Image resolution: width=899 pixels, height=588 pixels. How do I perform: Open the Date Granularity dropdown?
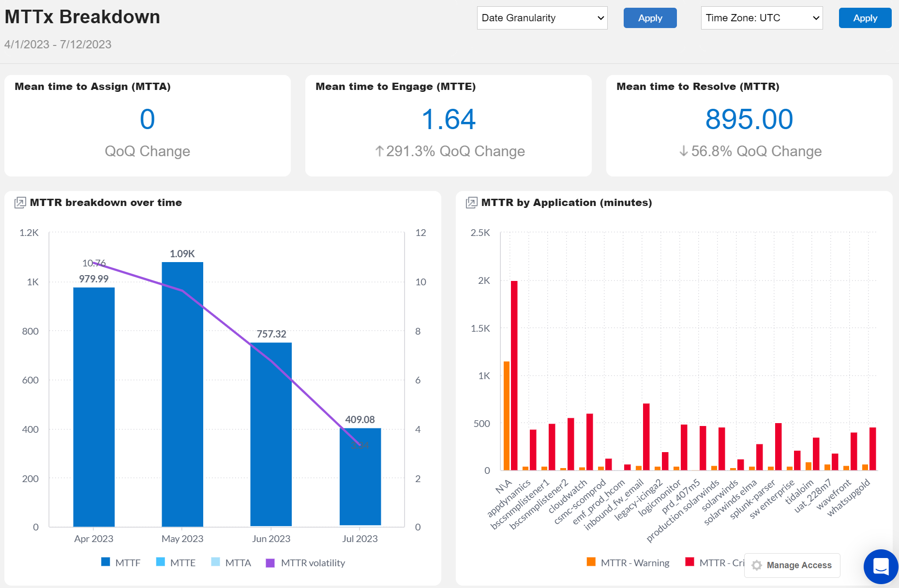(x=542, y=18)
